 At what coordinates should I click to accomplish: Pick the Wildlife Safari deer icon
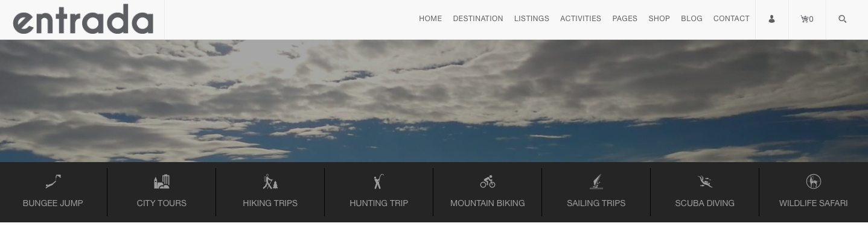pyautogui.click(x=814, y=181)
